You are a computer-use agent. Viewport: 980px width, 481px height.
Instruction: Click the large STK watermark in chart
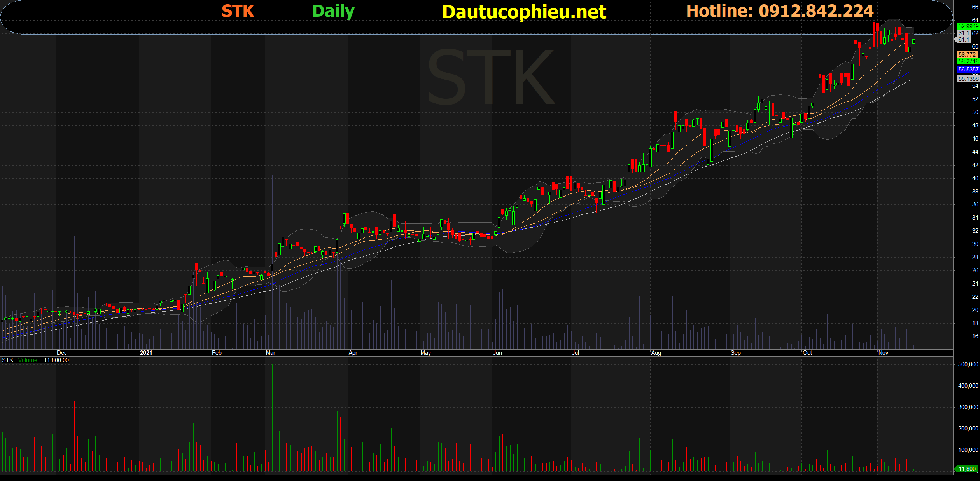point(491,77)
